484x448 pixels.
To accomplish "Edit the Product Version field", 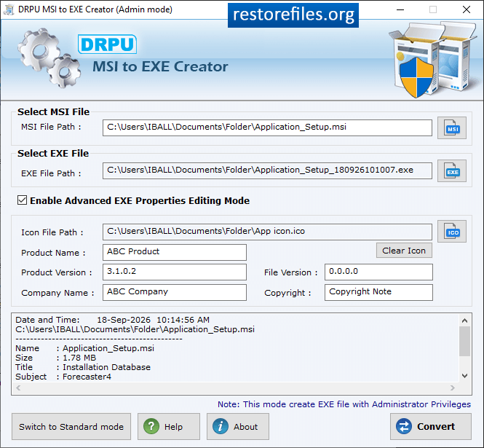I will (175, 272).
